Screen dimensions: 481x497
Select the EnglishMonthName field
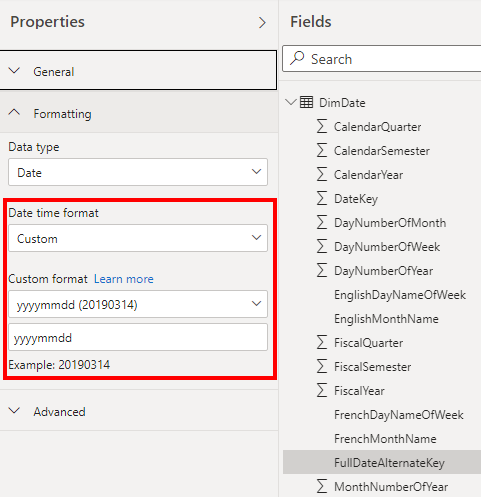pos(386,319)
